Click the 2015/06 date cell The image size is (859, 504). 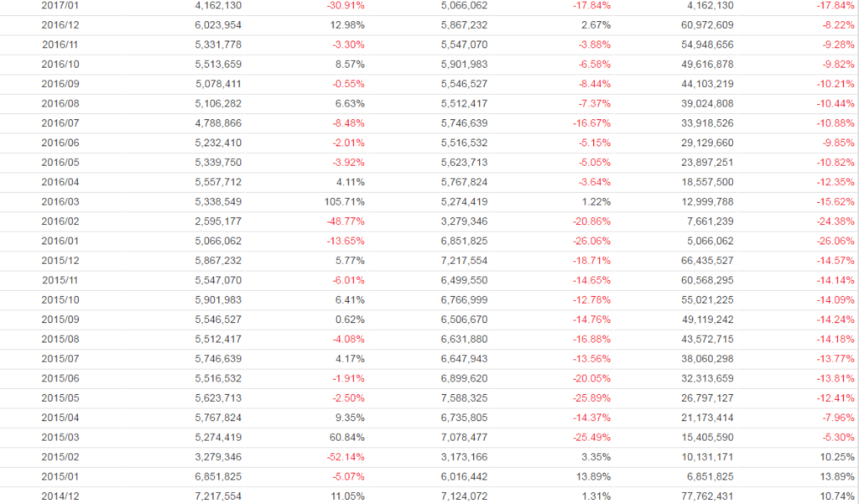tap(60, 378)
